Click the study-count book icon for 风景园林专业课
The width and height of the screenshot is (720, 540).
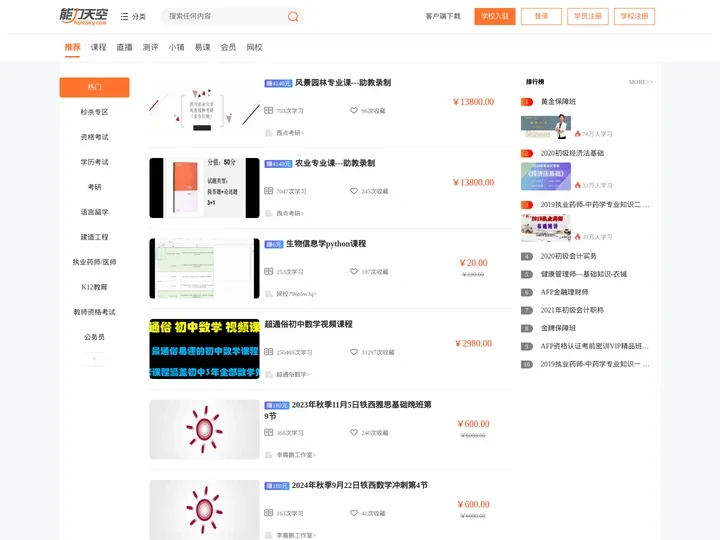pos(269,111)
